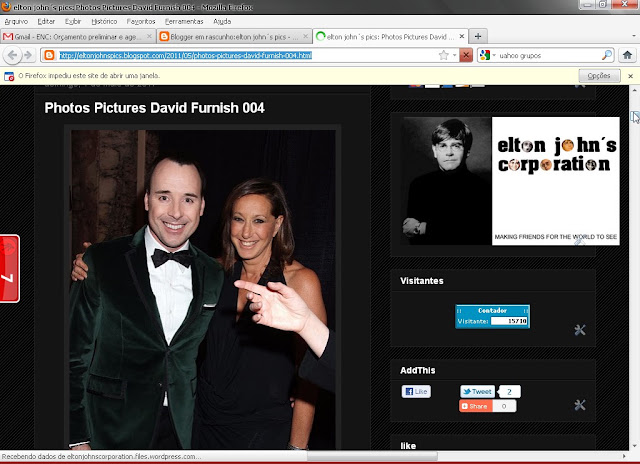Edit the AddThis widget wrench icon
This screenshot has height=464, width=640.
580,405
